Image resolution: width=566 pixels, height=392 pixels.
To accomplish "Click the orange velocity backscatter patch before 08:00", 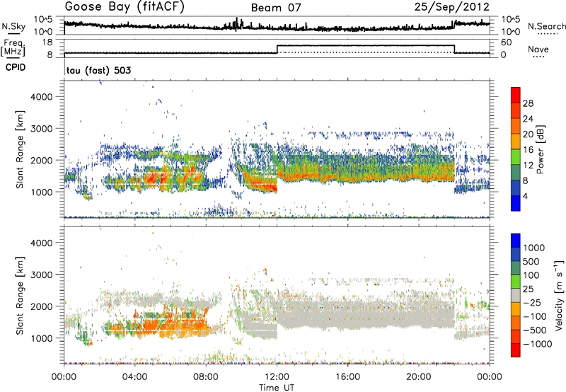I will coord(173,325).
